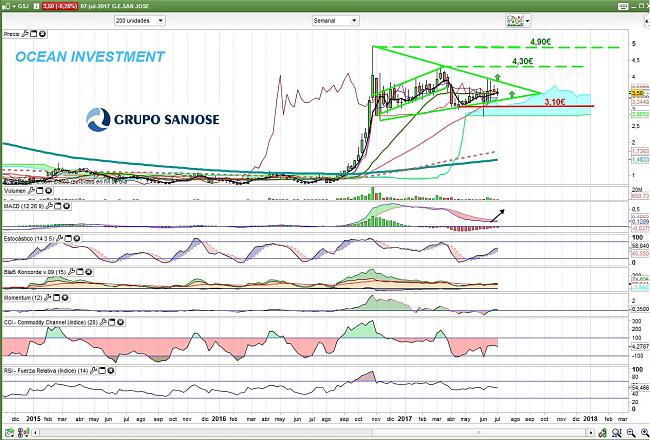Screen dimensions: 650x440
Task: Open Blai5 Koncorde indicator settings wrench
Action: (x=71, y=272)
